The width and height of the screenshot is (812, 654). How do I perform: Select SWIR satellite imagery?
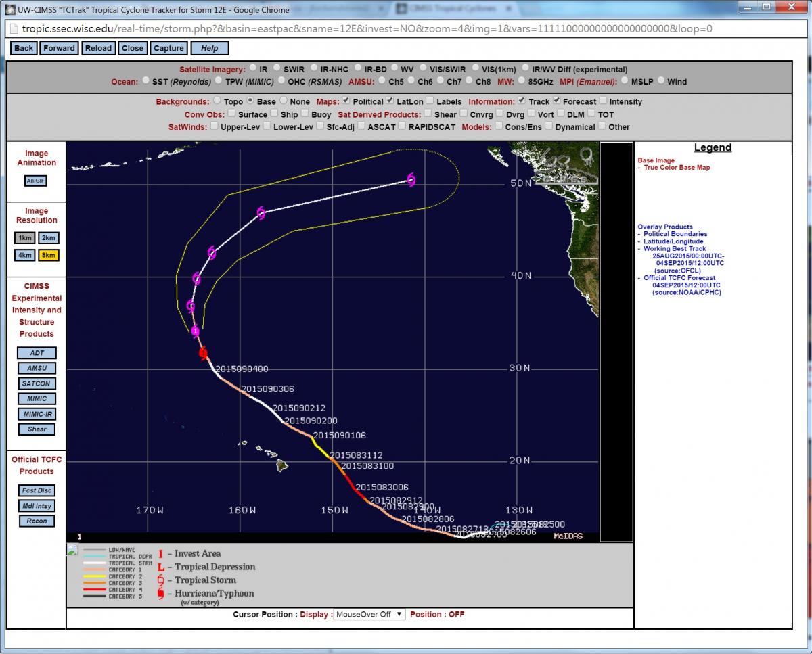click(x=276, y=68)
